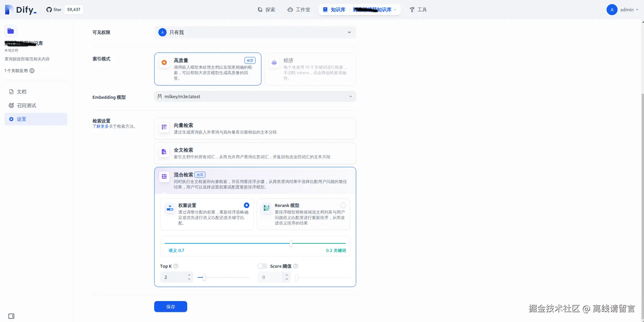This screenshot has height=322, width=644.
Task: Enable the Score 阈值 toggle
Action: click(262, 266)
